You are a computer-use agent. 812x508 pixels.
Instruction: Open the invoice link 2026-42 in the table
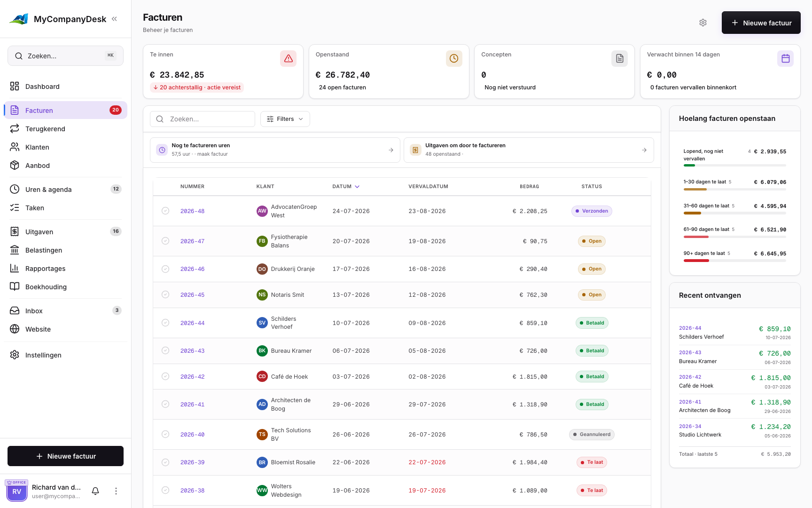(x=192, y=377)
